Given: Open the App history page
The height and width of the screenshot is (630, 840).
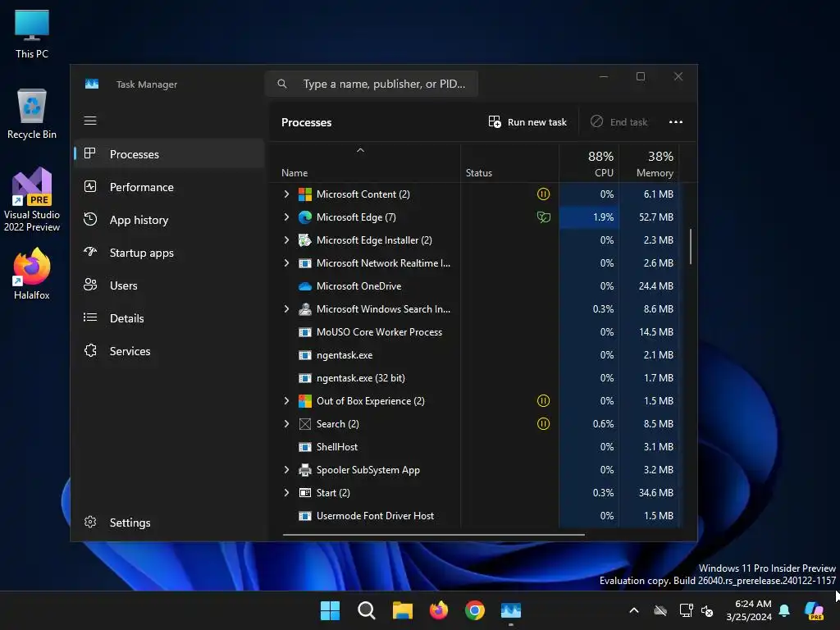Looking at the screenshot, I should coord(169,220).
